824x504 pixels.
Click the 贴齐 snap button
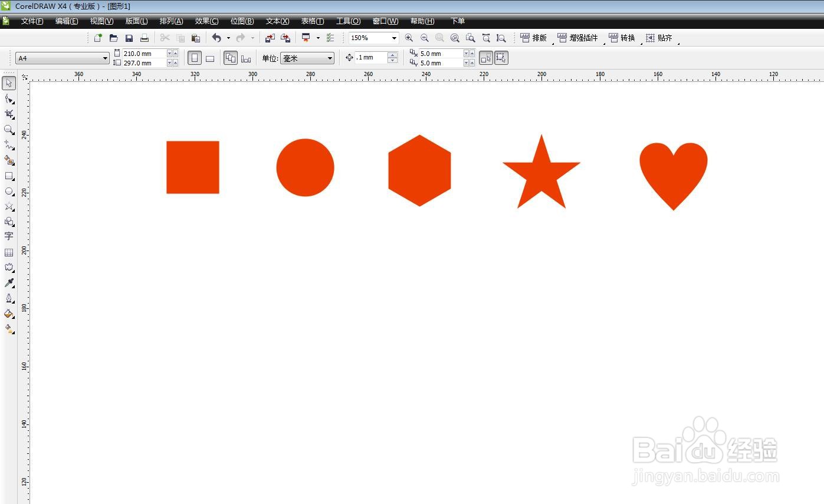point(659,38)
